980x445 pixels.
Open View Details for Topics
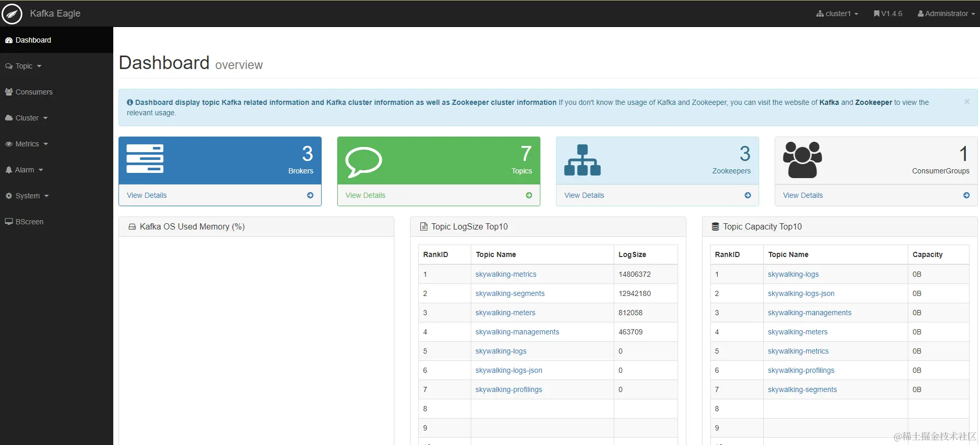pos(365,195)
